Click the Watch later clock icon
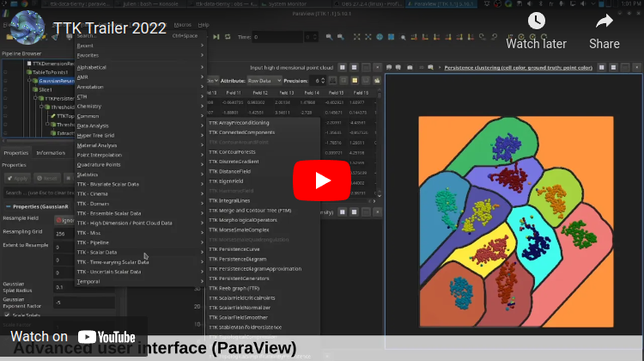This screenshot has height=361, width=644. pos(536,21)
